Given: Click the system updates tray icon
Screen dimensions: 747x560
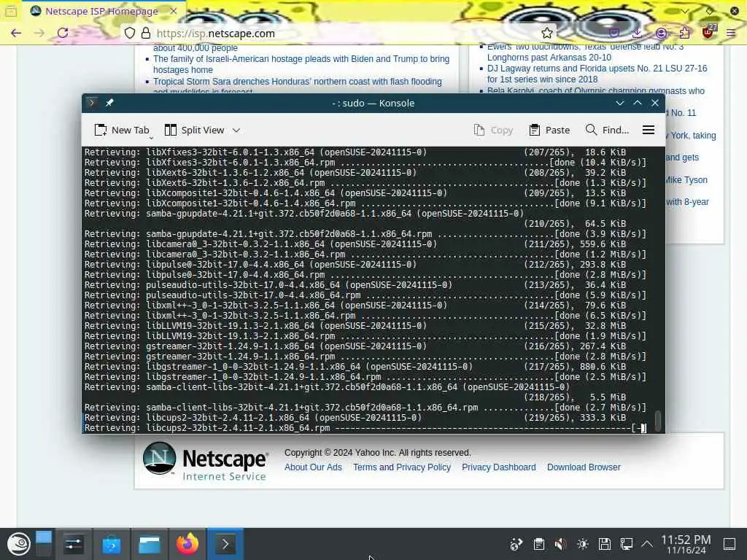Looking at the screenshot, I should 516,544.
